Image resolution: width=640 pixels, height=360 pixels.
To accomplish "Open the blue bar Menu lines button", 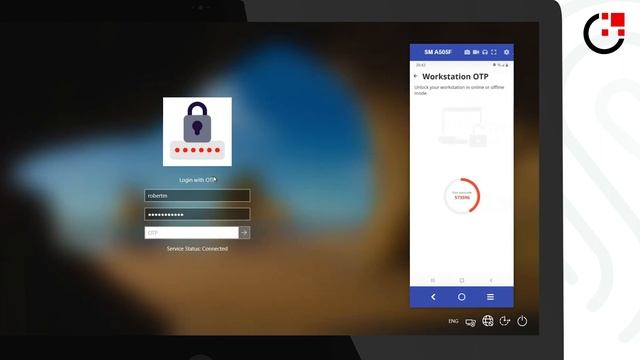I will pyautogui.click(x=490, y=297).
